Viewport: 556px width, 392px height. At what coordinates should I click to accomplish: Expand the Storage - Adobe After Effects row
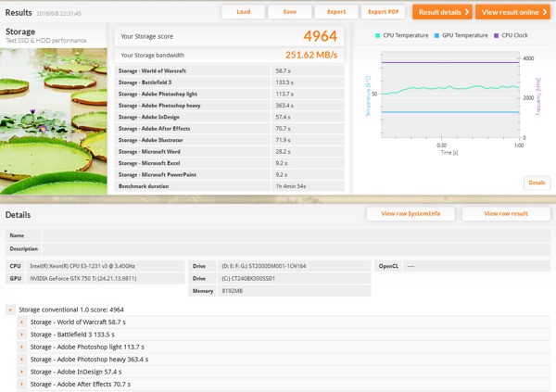coord(22,384)
